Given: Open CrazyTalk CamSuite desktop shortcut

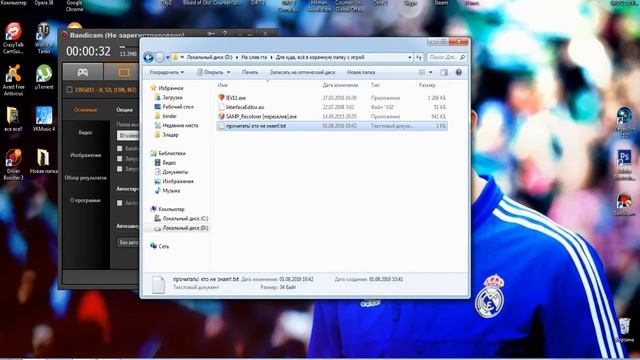Looking at the screenshot, I should (x=13, y=39).
